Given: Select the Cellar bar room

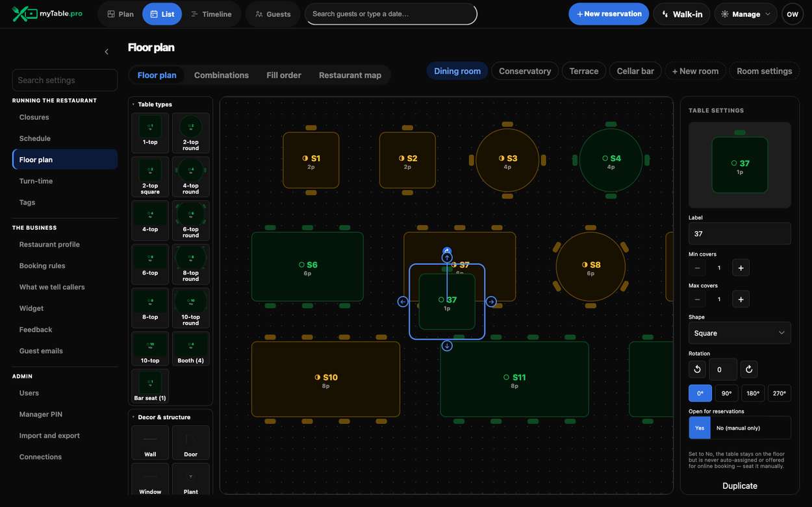Looking at the screenshot, I should tap(635, 71).
